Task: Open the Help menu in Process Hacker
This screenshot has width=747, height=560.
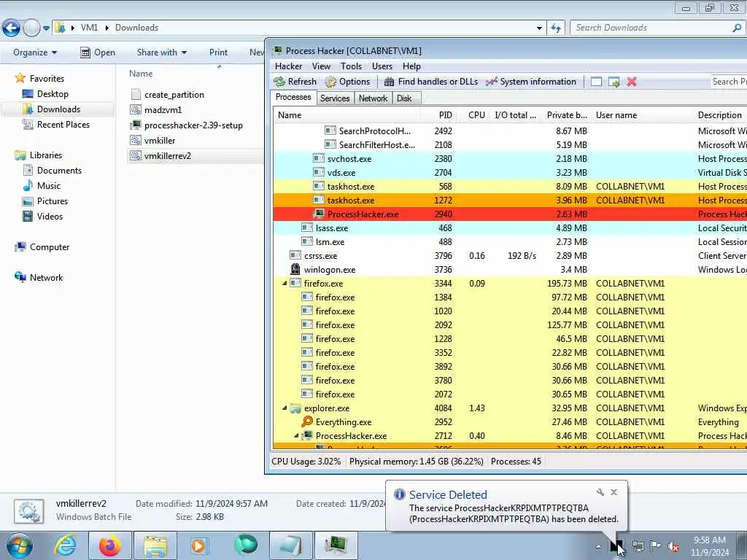Action: (411, 66)
